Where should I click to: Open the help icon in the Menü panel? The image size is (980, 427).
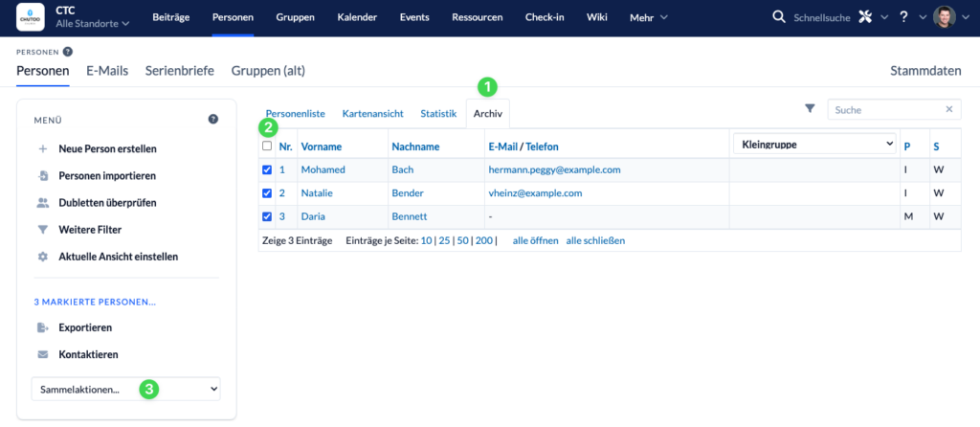coord(212,120)
